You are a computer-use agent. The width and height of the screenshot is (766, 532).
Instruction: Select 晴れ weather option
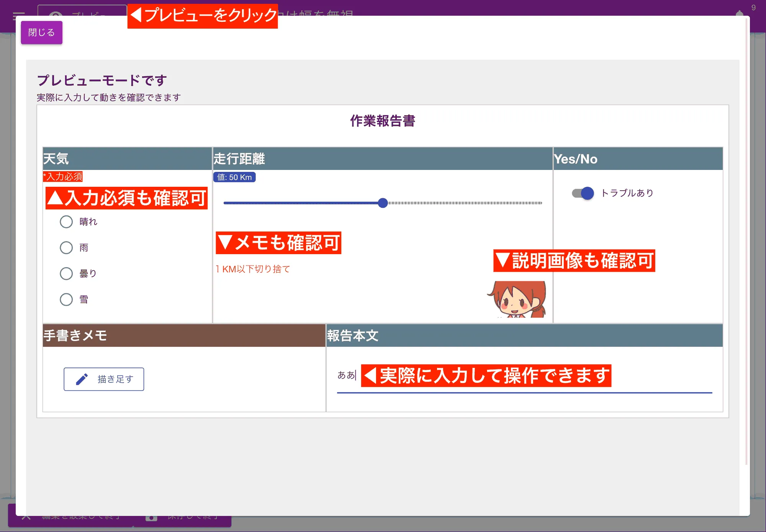point(66,222)
